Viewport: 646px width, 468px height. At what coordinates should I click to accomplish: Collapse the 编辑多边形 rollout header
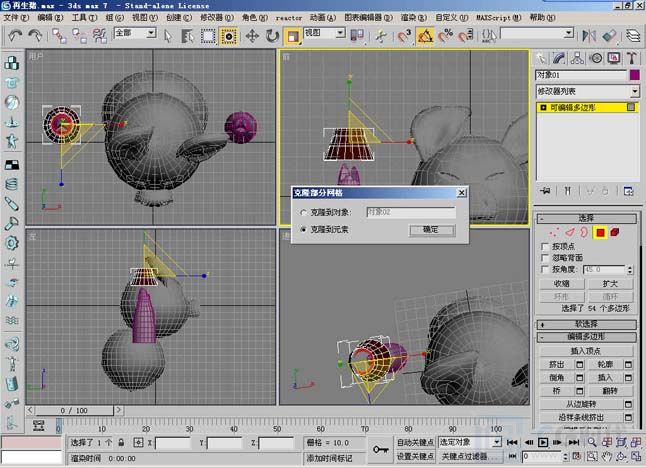[x=586, y=337]
